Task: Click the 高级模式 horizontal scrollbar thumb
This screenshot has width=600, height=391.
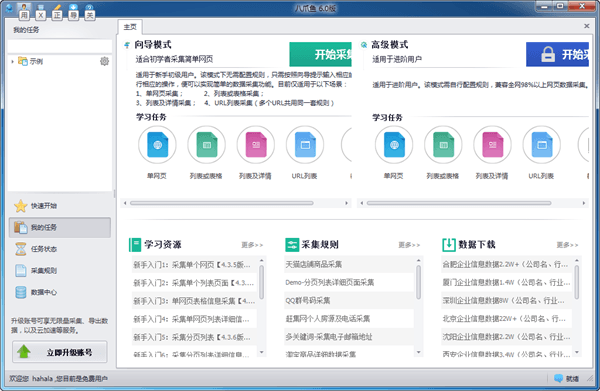Action: coord(459,203)
